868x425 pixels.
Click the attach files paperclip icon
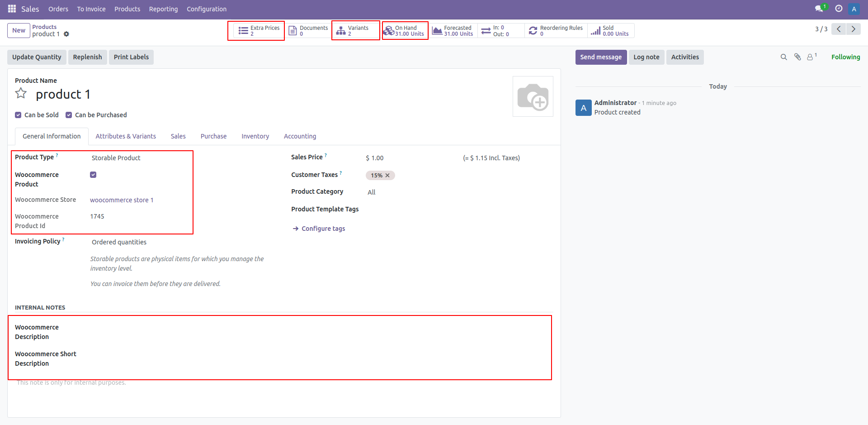797,57
